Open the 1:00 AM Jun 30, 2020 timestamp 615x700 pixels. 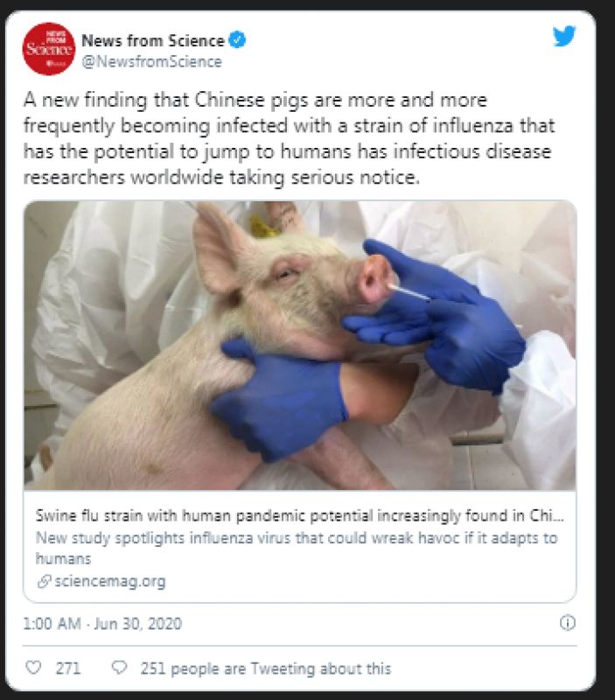(x=102, y=623)
